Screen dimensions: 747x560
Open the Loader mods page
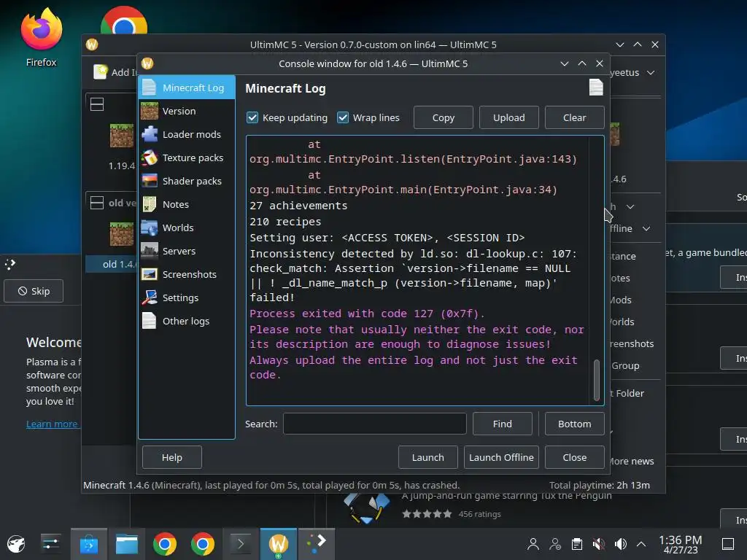[187, 134]
